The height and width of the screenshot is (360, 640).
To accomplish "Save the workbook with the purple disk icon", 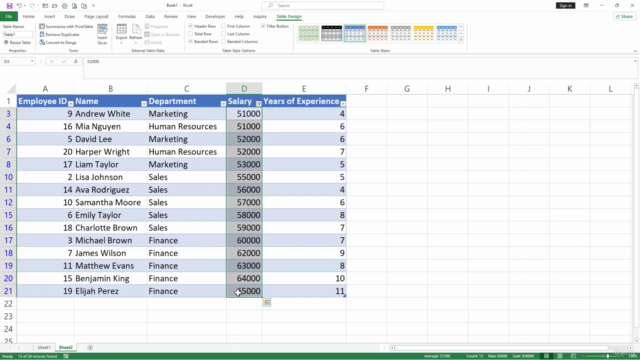I will pyautogui.click(x=9, y=6).
